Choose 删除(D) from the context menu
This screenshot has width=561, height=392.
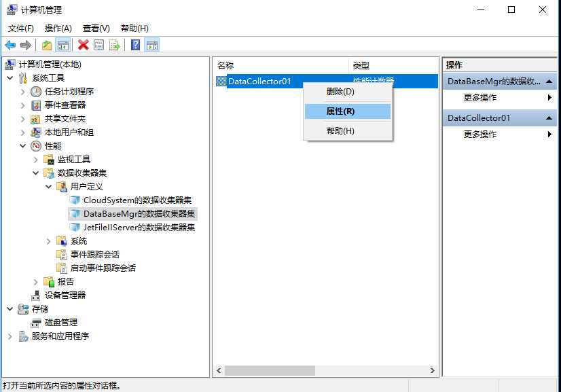coord(348,92)
